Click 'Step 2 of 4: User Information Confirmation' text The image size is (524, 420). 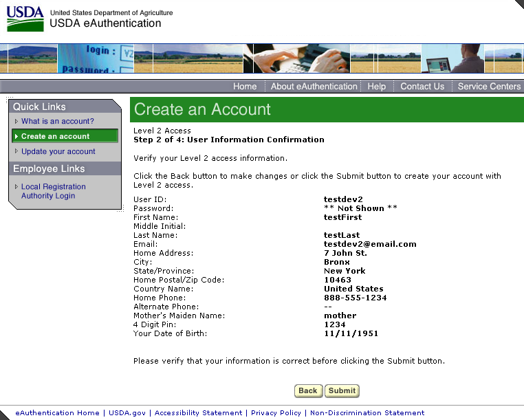(x=229, y=140)
